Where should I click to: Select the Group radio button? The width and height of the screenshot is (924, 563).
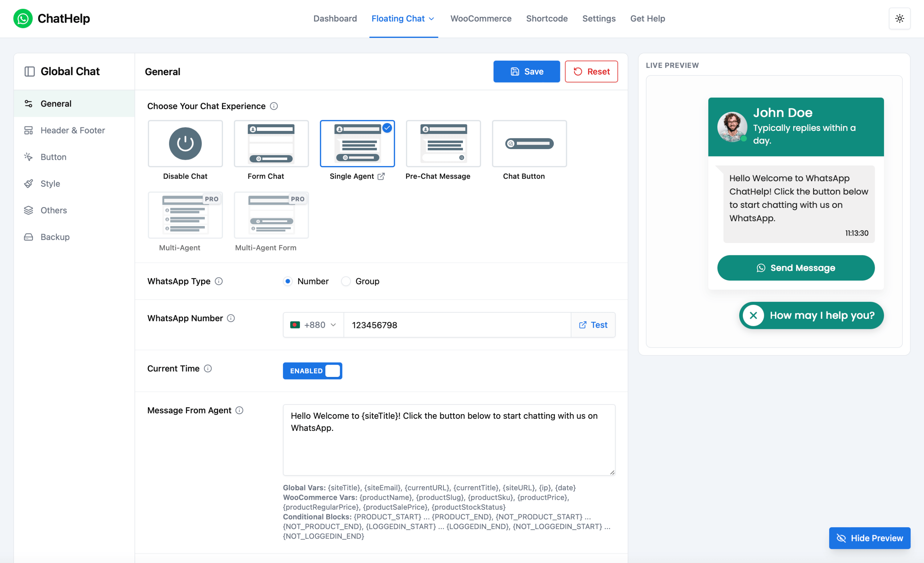[346, 281]
